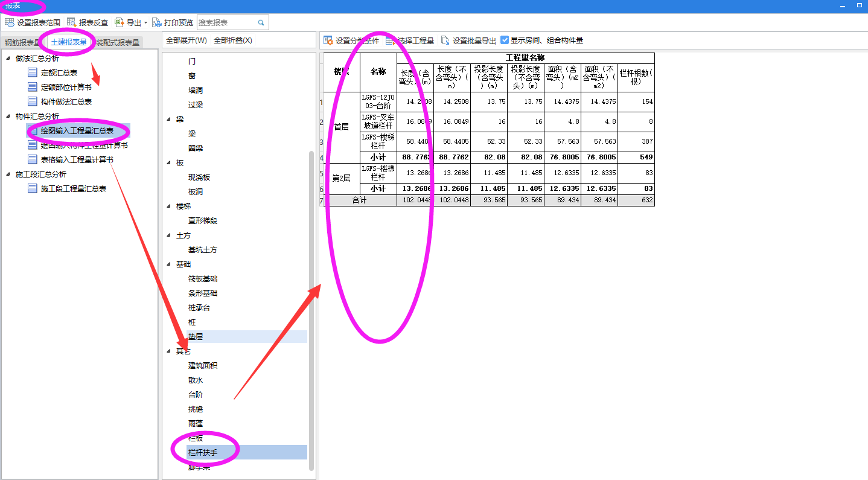
Task: Collapse the 其它 category
Action: coord(169,351)
